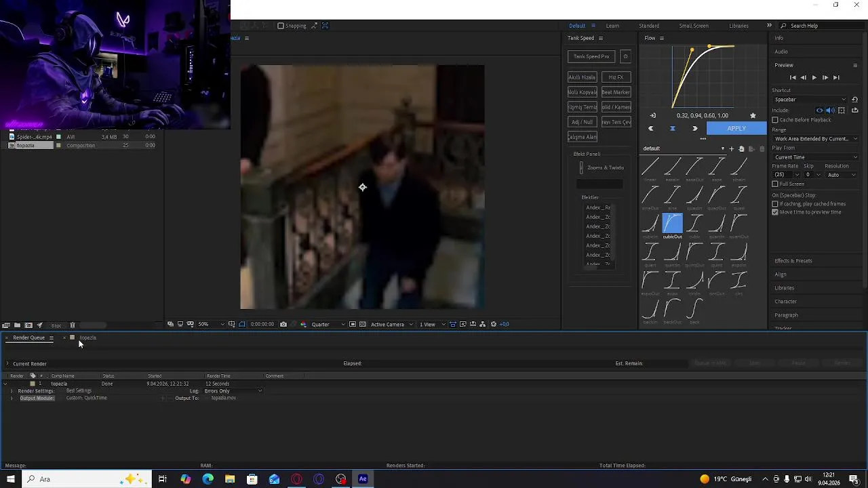Click the right-facing keyframe arrow in Flow
Screen dimensions: 868x488
click(x=695, y=128)
